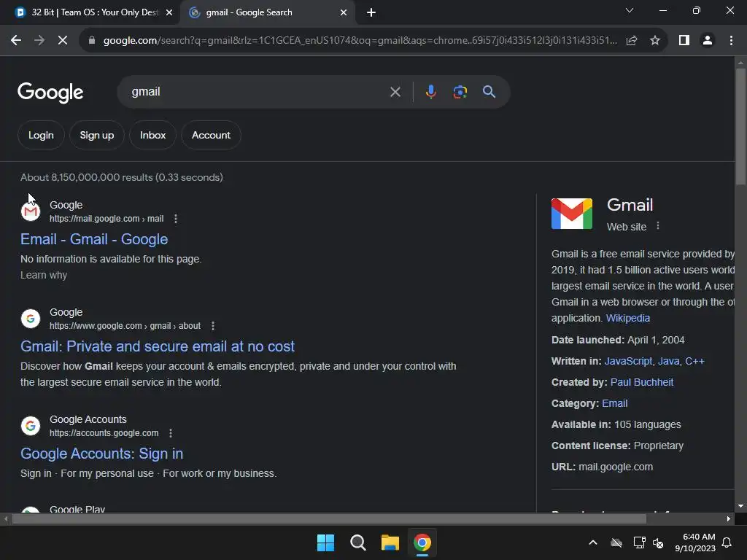Stop page loading with the X button
Image resolution: width=747 pixels, height=560 pixels.
(63, 41)
